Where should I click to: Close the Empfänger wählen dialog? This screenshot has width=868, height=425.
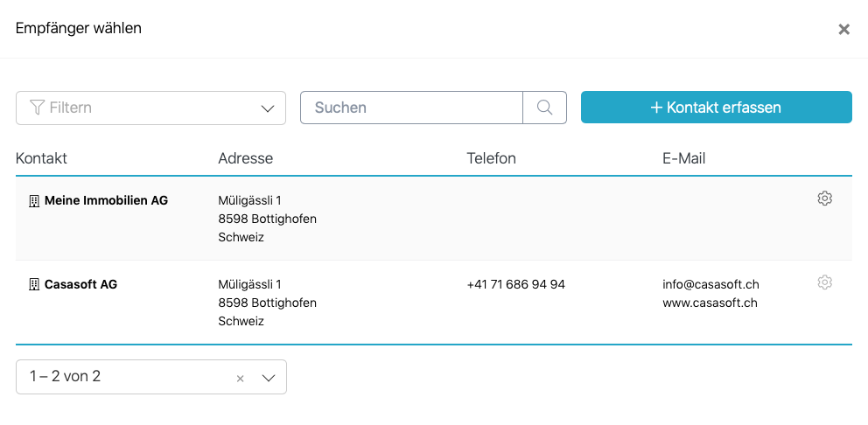click(x=843, y=29)
